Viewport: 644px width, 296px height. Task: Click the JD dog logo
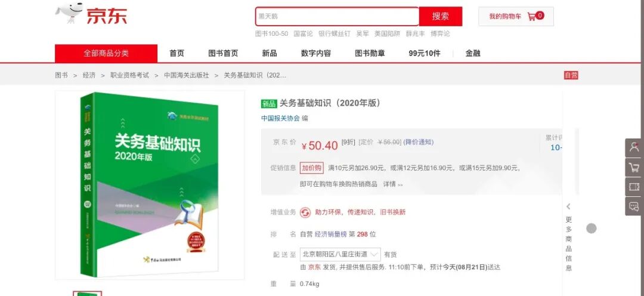click(69, 13)
